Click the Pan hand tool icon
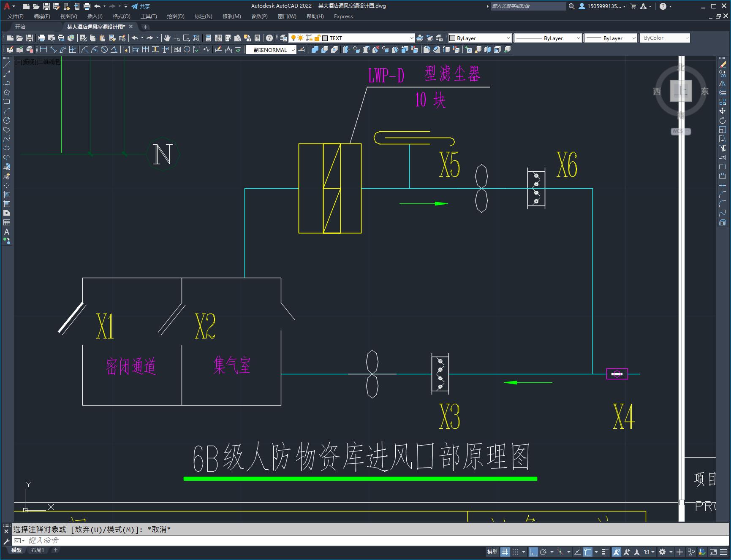The width and height of the screenshot is (731, 560). point(167,38)
